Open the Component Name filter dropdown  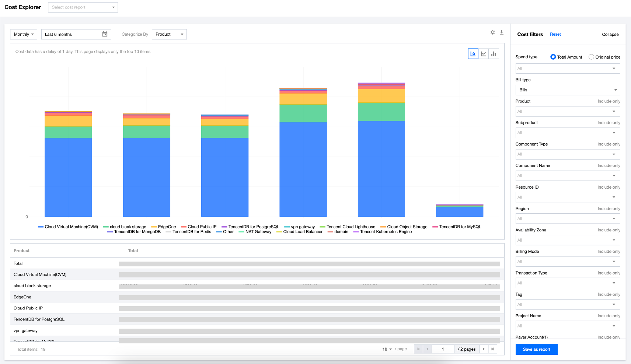coord(568,176)
